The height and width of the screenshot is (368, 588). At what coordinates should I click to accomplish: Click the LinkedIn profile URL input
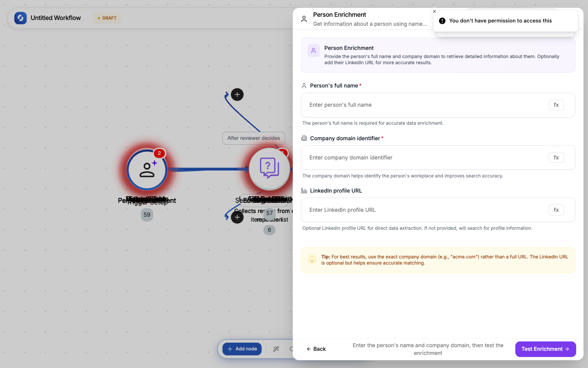point(425,210)
